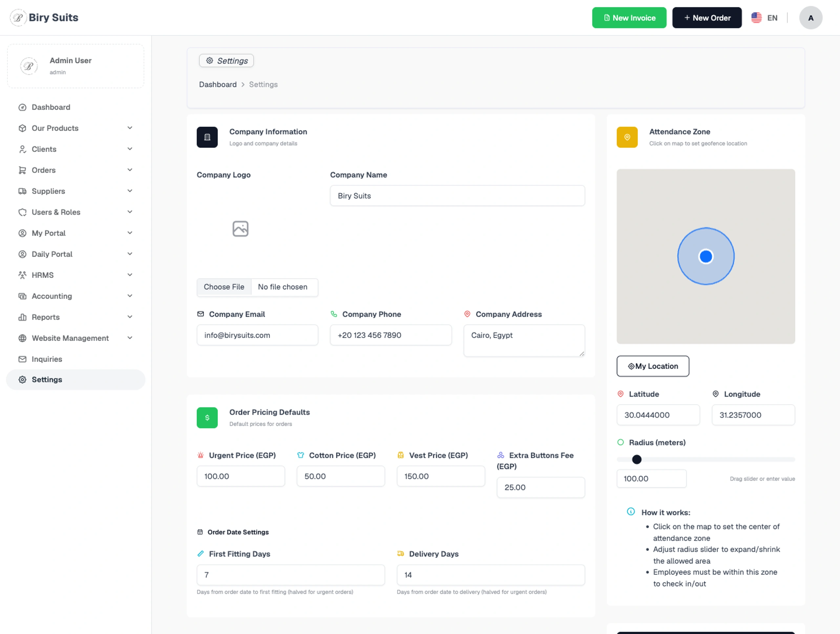The height and width of the screenshot is (634, 840).
Task: Click the company logo image placeholder
Action: click(241, 229)
